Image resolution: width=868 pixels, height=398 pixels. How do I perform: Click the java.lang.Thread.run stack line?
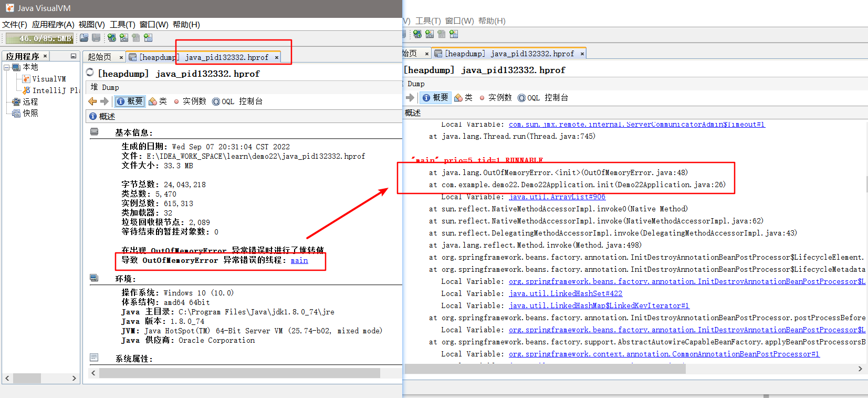coord(512,137)
